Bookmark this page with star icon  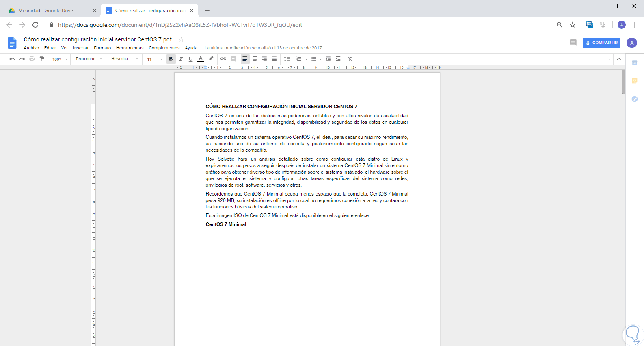click(x=573, y=25)
